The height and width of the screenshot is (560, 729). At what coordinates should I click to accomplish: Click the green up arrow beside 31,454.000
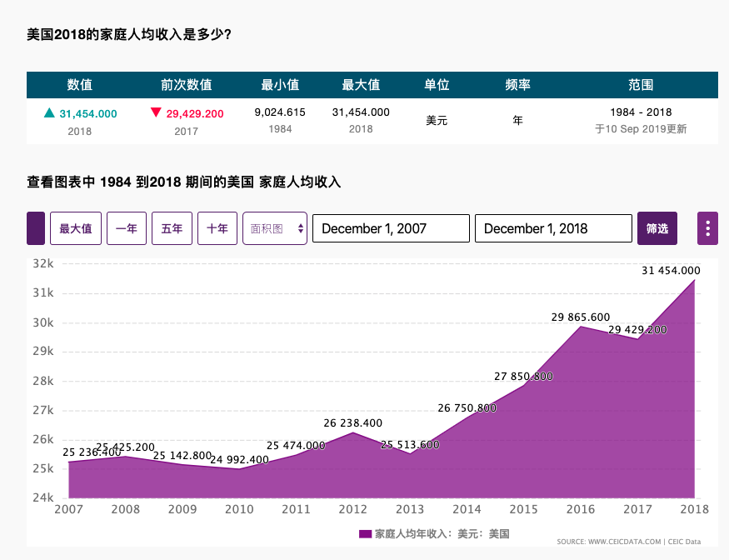[49, 112]
